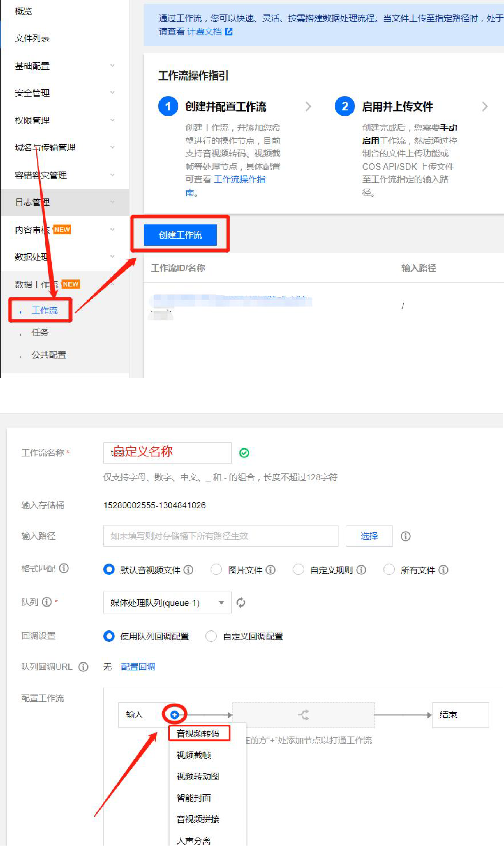Open the 工作流操作指南 link
504x846 pixels.
point(239,179)
